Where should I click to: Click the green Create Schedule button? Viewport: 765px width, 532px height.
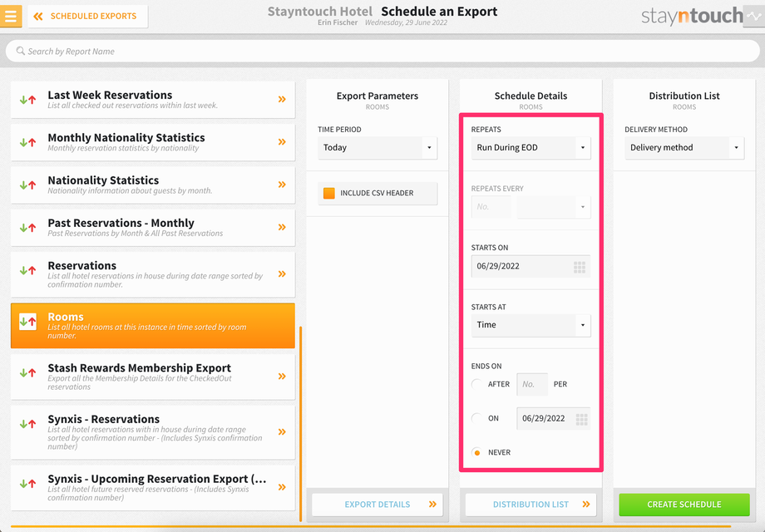[x=684, y=505]
